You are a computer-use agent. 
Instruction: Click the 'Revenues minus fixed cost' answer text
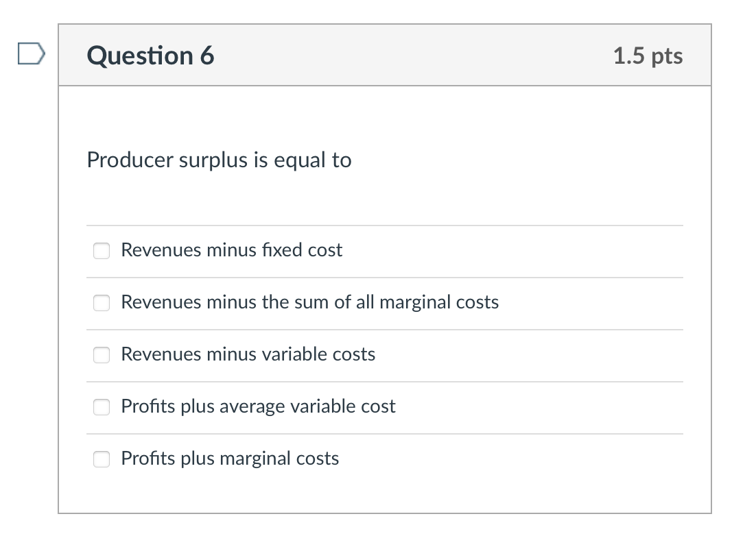tap(231, 250)
